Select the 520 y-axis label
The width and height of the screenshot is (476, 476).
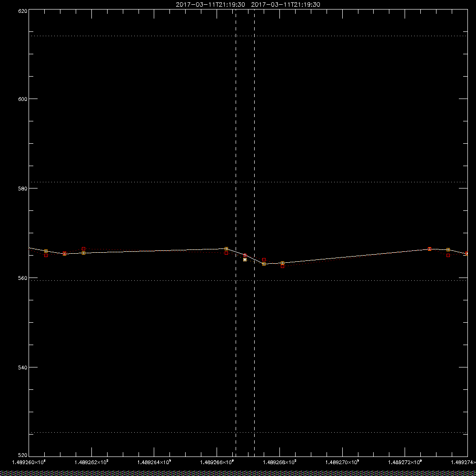pos(23,456)
